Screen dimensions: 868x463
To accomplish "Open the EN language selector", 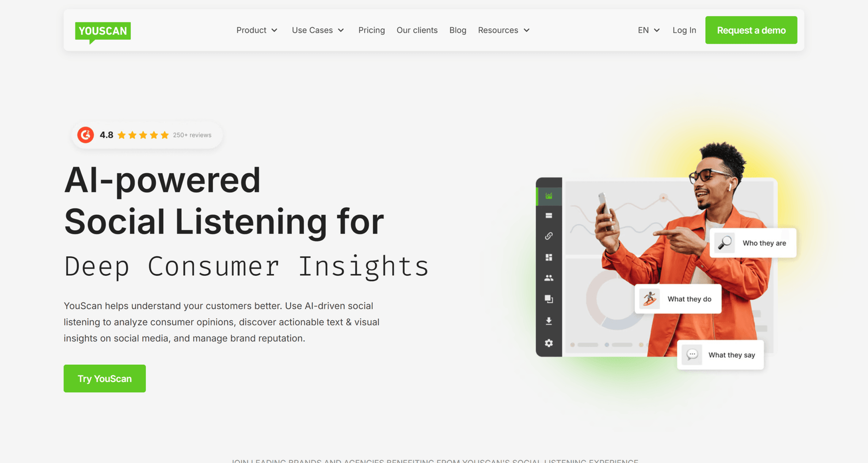I will click(649, 30).
